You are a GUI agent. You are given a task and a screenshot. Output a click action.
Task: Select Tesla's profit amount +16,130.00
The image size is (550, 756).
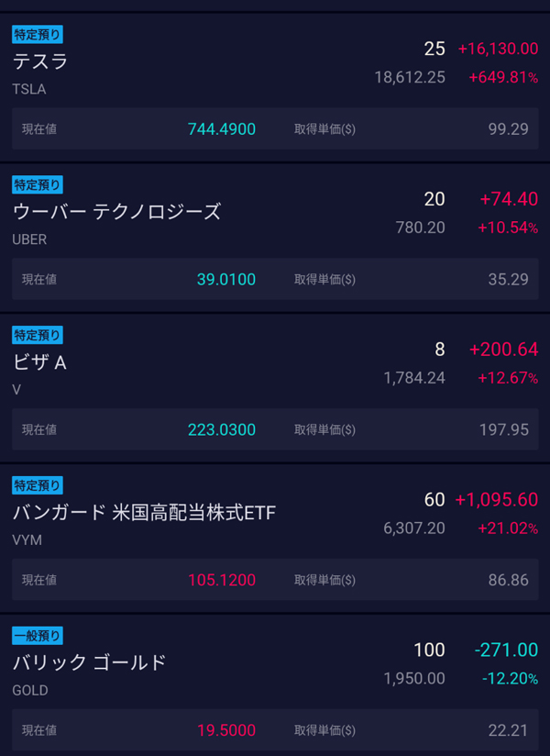[x=498, y=49]
